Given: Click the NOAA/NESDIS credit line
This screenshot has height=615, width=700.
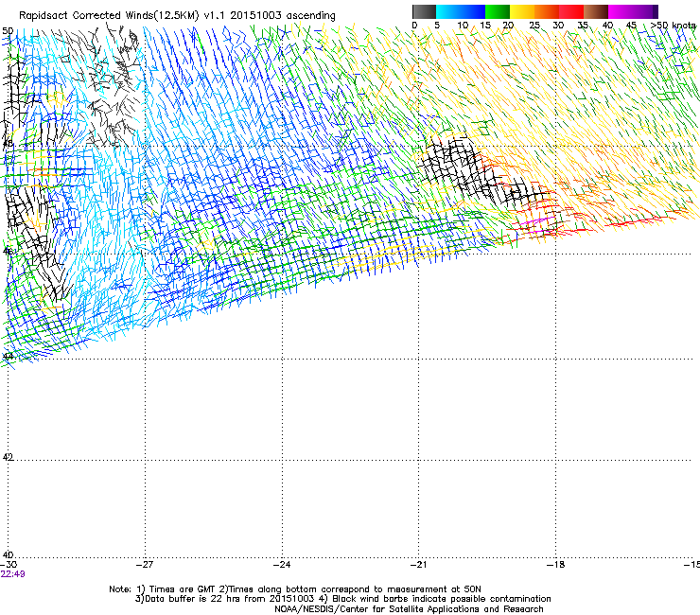Looking at the screenshot, I should pos(409,609).
